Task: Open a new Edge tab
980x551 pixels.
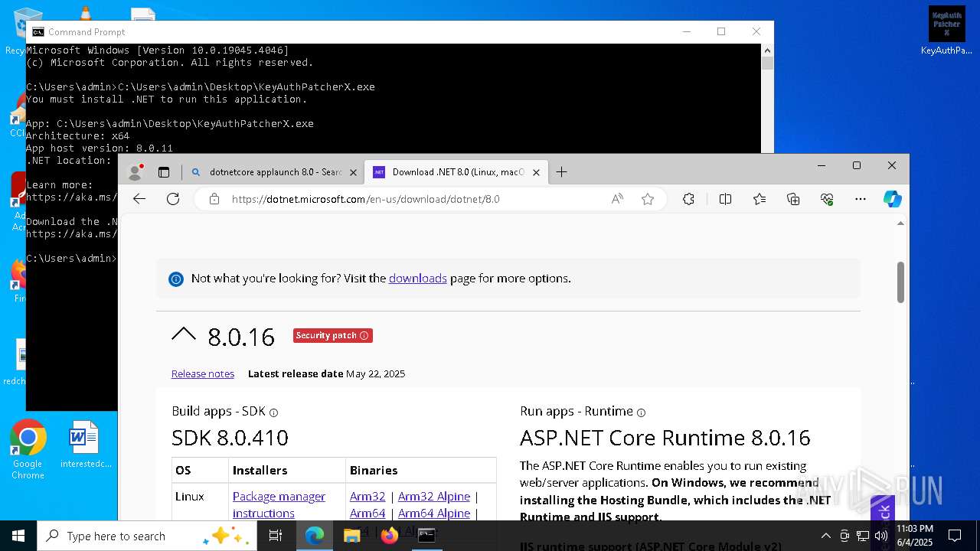Action: (561, 172)
